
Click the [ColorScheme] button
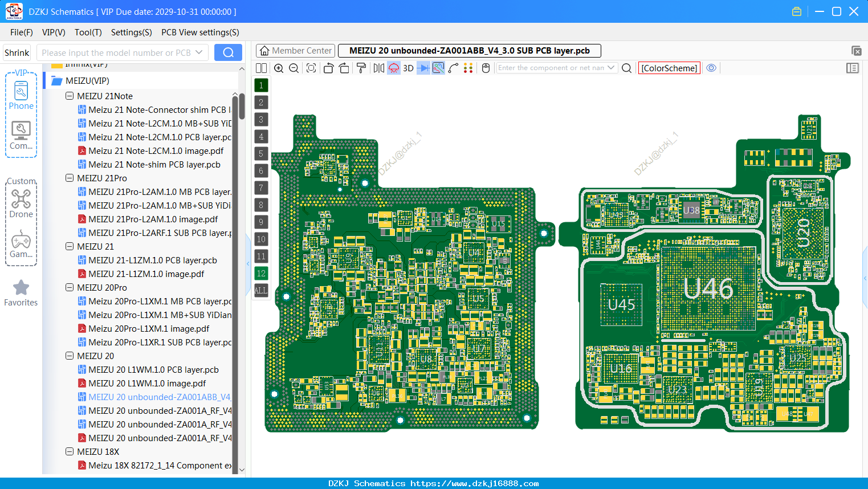[669, 68]
